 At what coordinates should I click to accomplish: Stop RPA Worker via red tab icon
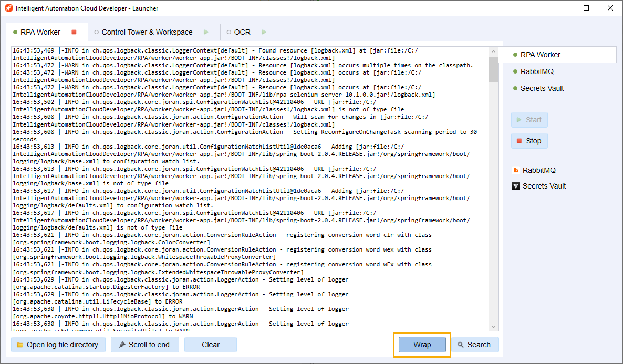[74, 32]
